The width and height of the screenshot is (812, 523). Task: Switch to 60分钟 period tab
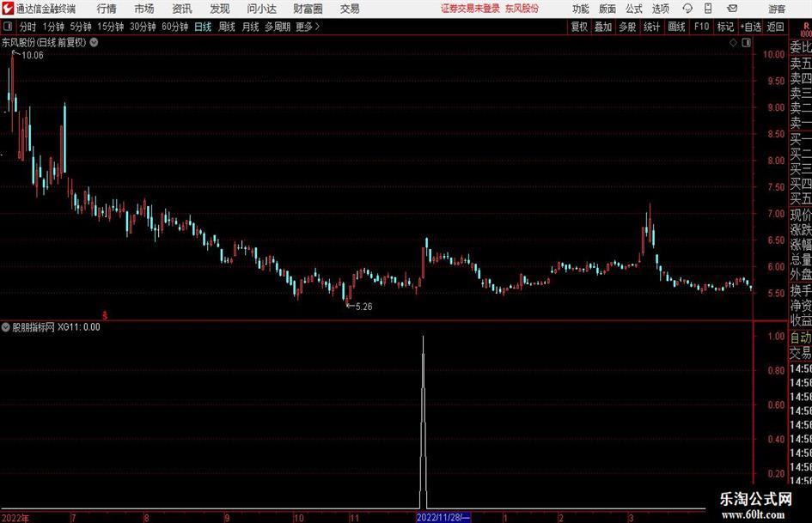(174, 27)
